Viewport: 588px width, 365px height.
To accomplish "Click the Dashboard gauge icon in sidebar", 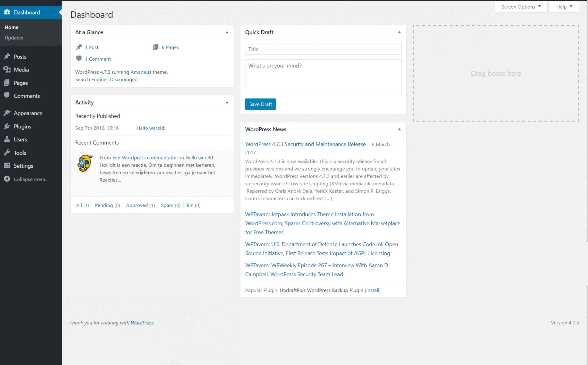I will tap(7, 12).
